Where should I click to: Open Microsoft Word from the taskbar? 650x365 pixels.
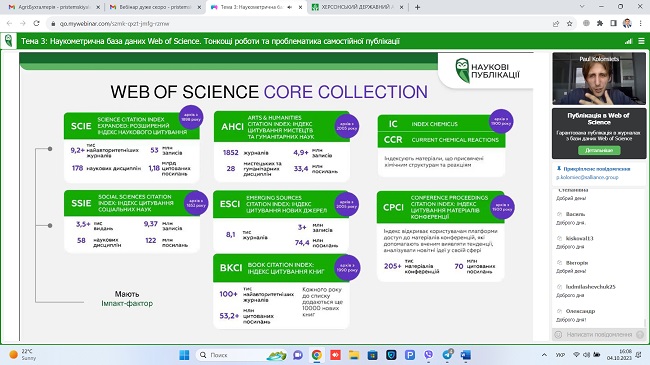coord(466,355)
